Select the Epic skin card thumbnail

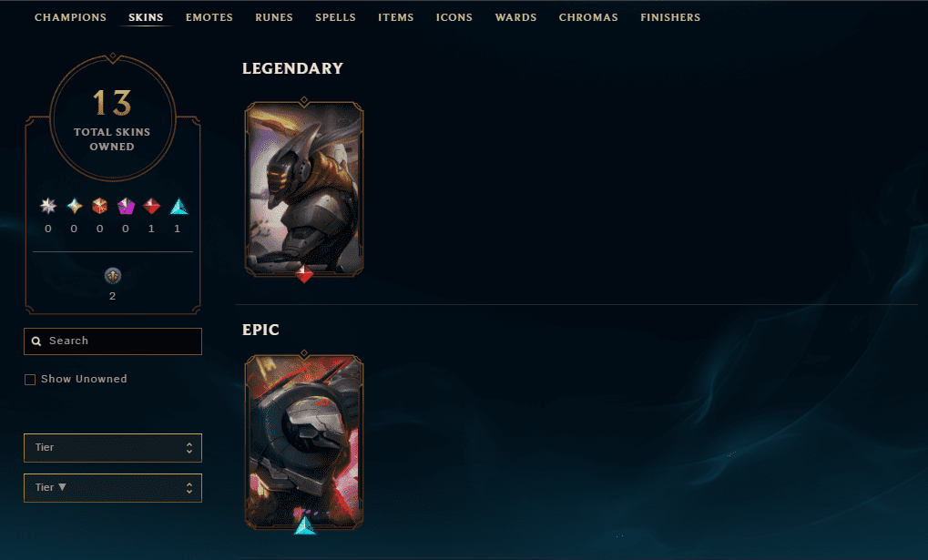point(304,442)
